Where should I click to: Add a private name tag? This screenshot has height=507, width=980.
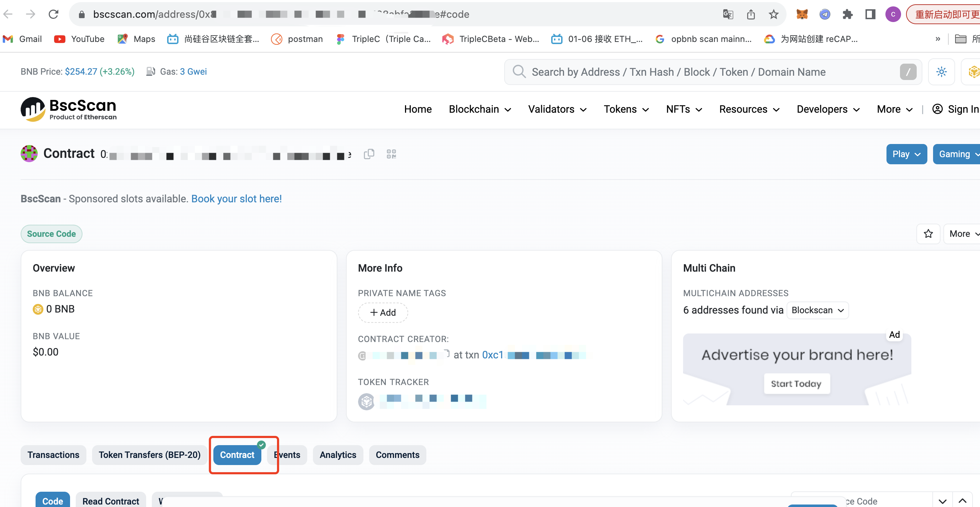pos(383,312)
